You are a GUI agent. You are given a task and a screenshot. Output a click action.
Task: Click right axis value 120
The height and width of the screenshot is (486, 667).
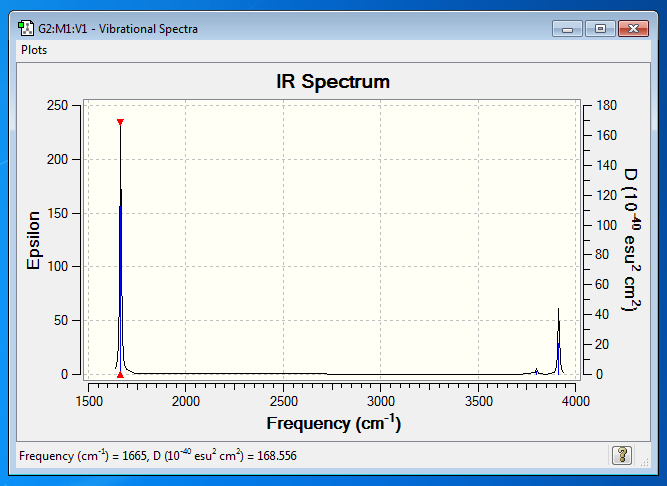607,196
